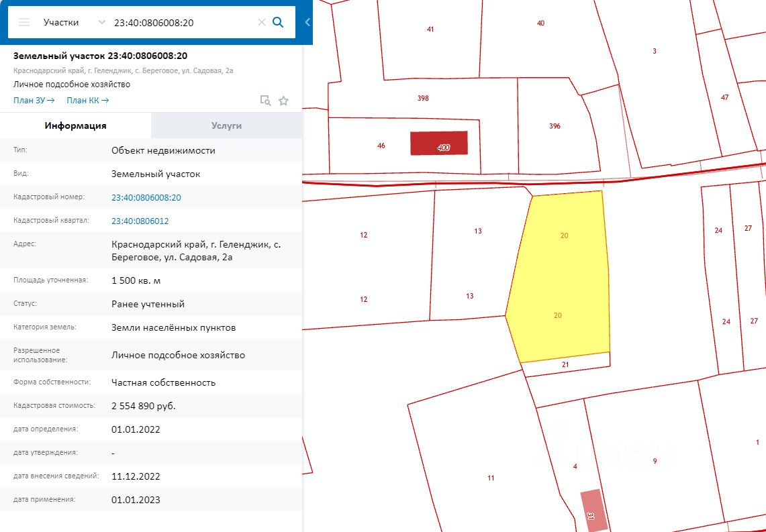Open the hamburger menu in search bar
The height and width of the screenshot is (532, 766).
[24, 22]
